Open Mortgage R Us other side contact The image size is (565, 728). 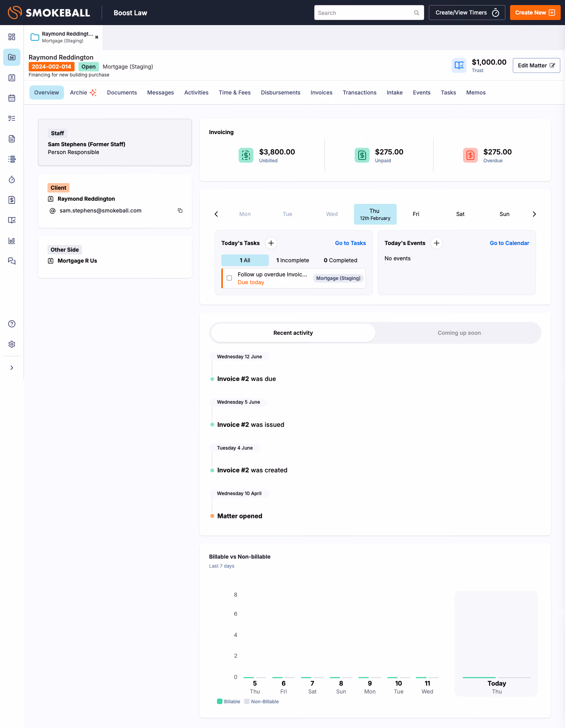tap(77, 261)
